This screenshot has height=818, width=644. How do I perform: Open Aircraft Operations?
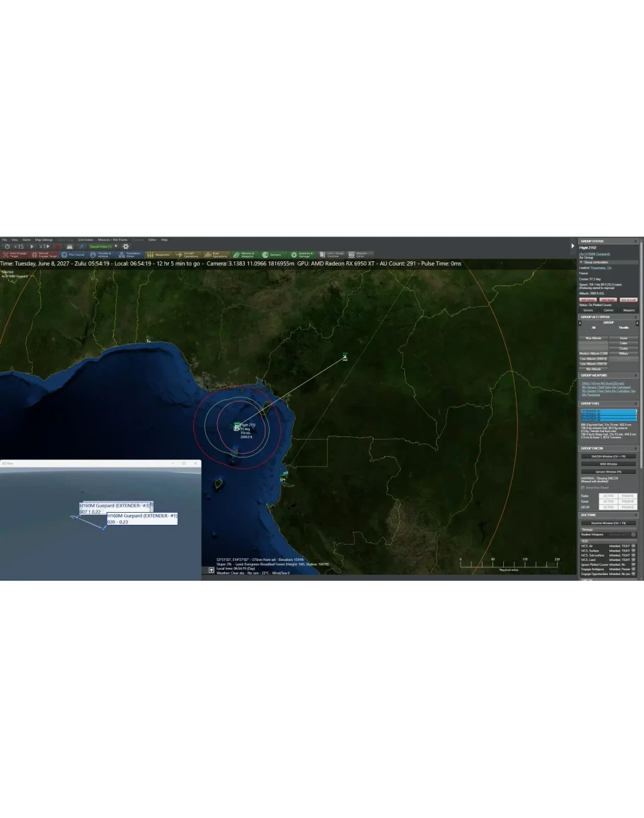pos(187,254)
